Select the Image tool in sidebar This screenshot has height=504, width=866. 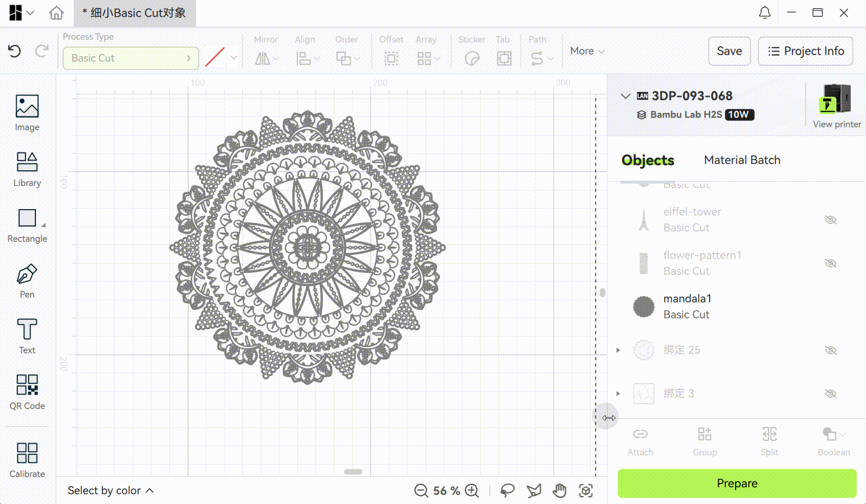point(27,113)
